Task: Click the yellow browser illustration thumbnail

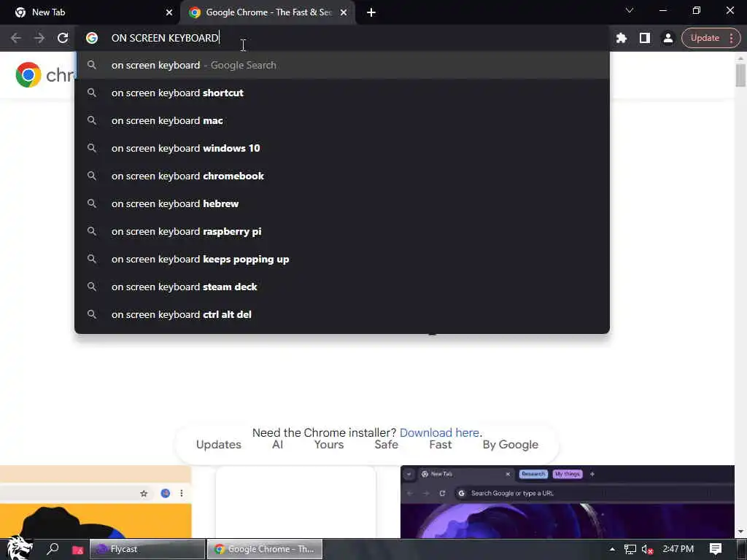Action: click(x=96, y=502)
